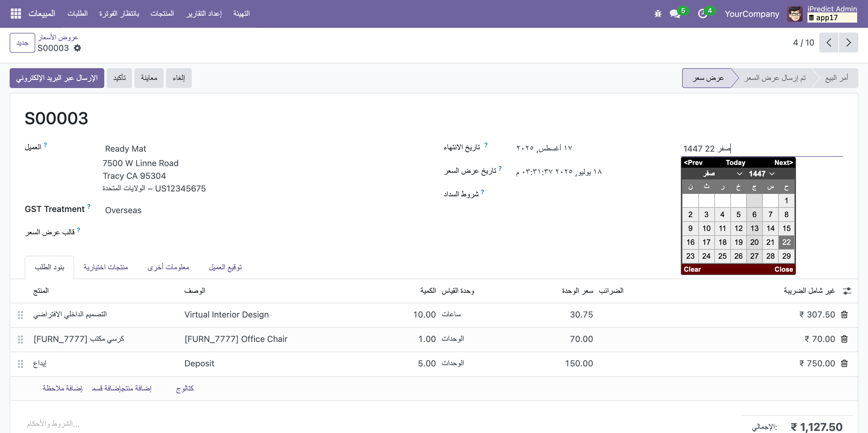Screen dimensions: 868x433
Task: Grab the Office Chair row handle
Action: click(20, 339)
